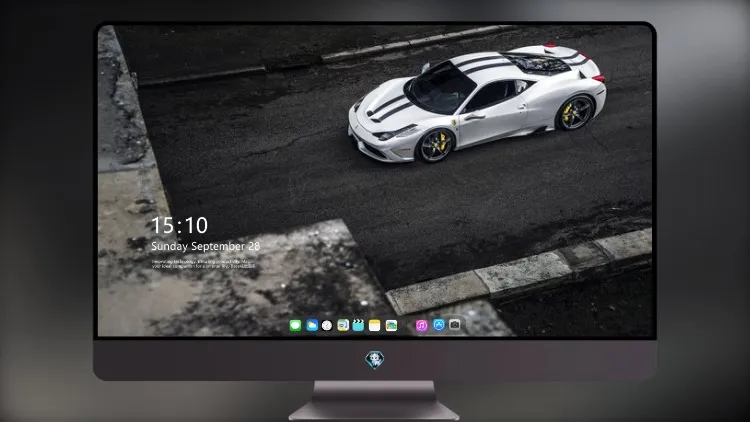750x422 pixels.
Task: Open the green Messages app in dock
Action: click(295, 325)
